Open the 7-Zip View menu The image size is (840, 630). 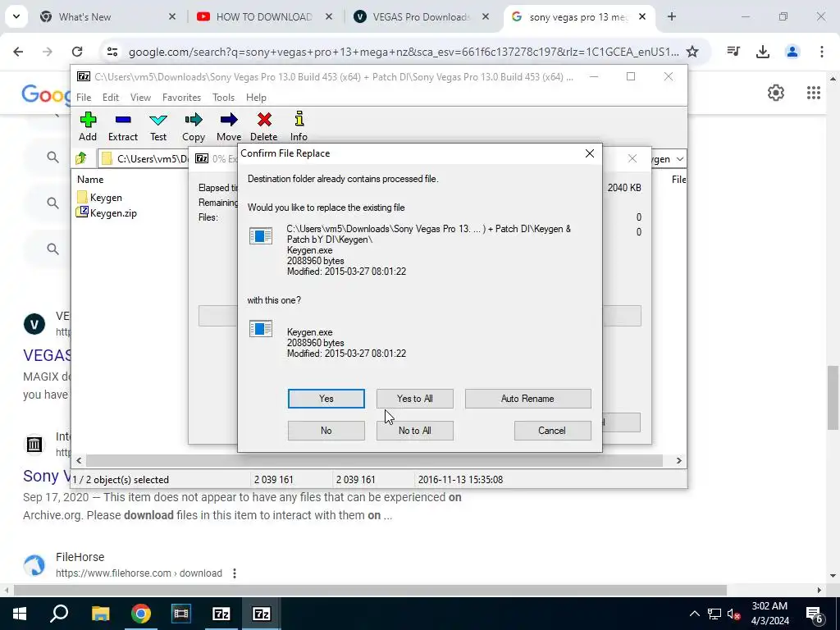tap(140, 98)
